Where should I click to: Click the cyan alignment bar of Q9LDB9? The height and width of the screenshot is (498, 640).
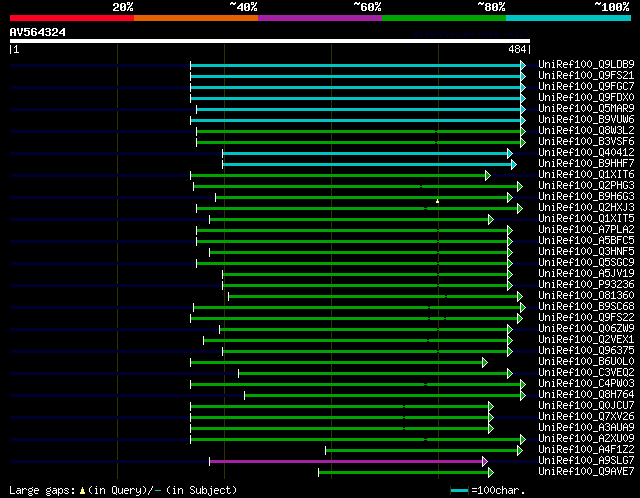click(356, 65)
